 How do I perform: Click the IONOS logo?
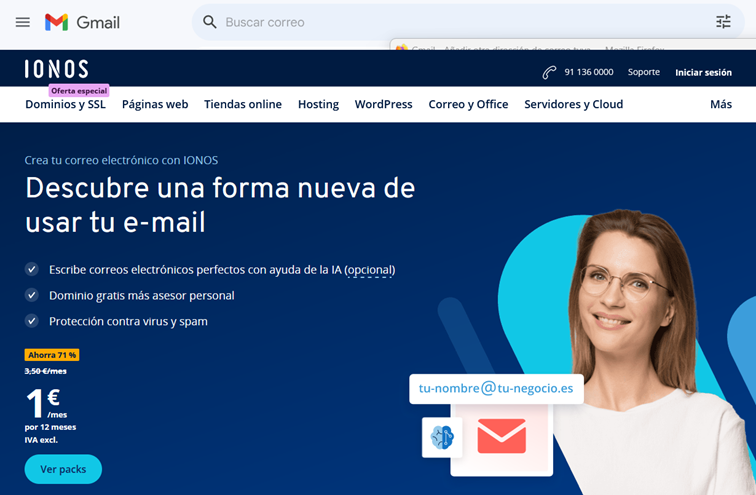(x=56, y=69)
